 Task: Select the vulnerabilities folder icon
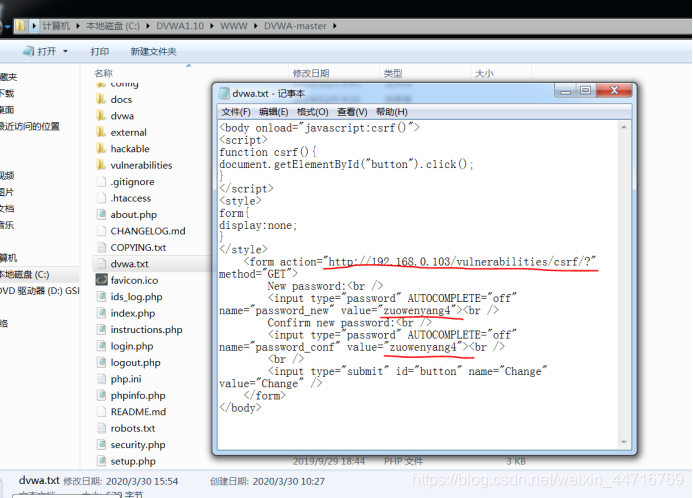(101, 165)
